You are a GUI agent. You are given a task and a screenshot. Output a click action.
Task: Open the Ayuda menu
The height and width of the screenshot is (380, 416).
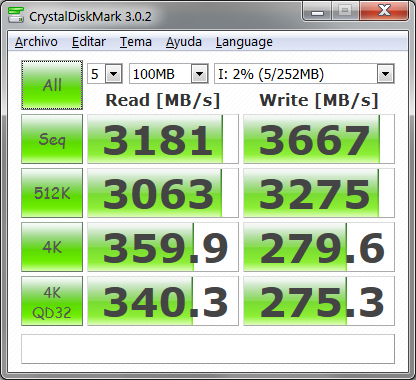point(184,42)
